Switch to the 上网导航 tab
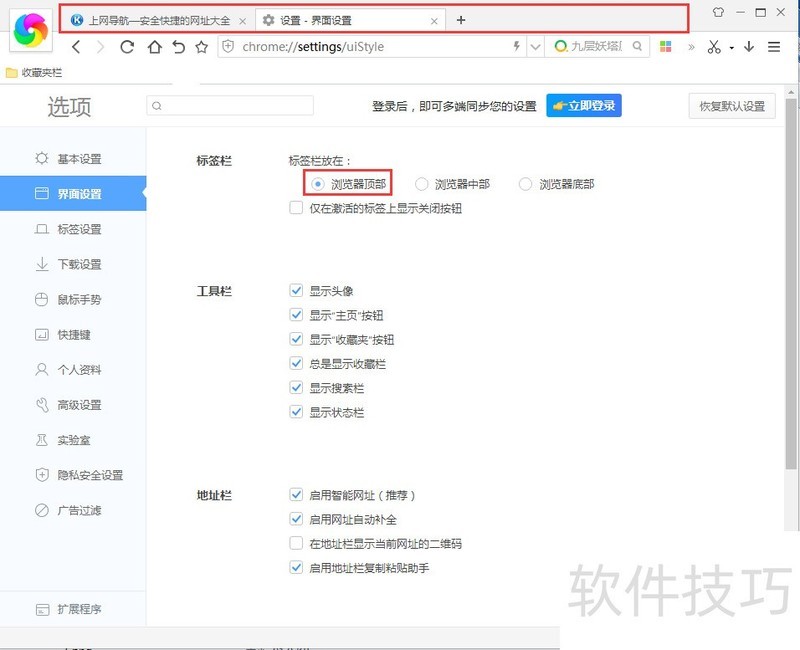 158,20
